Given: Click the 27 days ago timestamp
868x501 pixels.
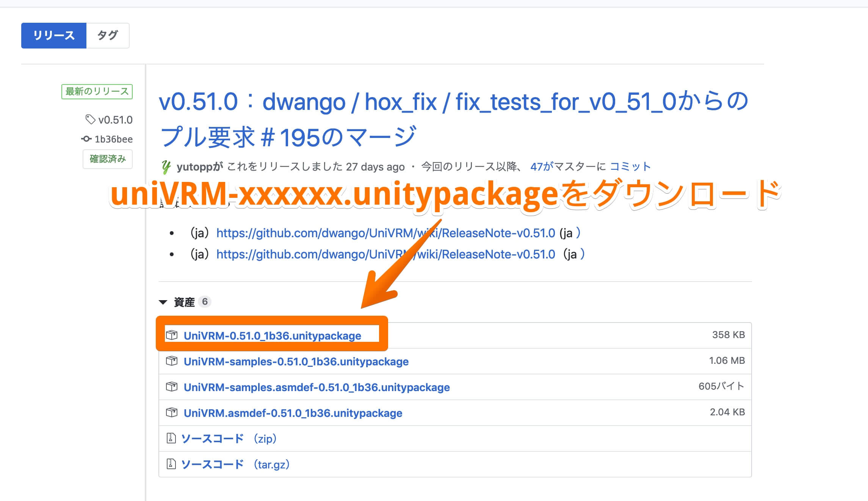Looking at the screenshot, I should point(375,167).
